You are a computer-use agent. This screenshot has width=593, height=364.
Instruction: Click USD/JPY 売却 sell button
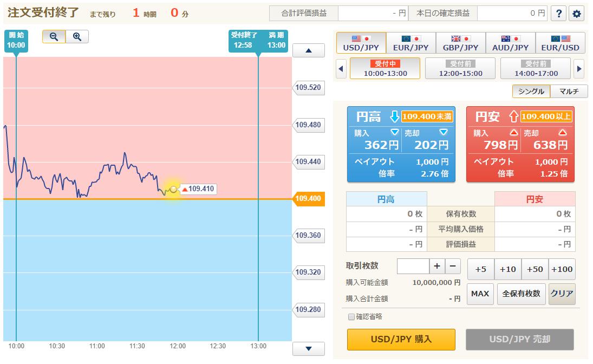tap(520, 340)
